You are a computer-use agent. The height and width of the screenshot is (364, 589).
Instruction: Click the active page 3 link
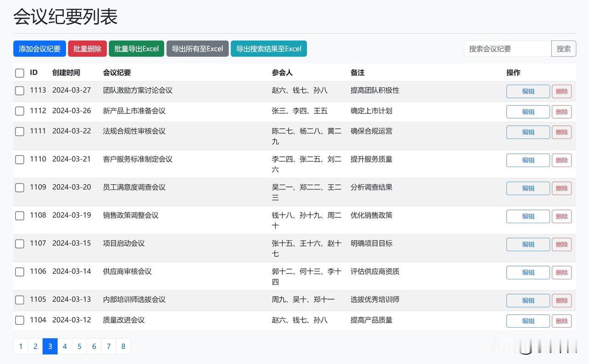50,347
